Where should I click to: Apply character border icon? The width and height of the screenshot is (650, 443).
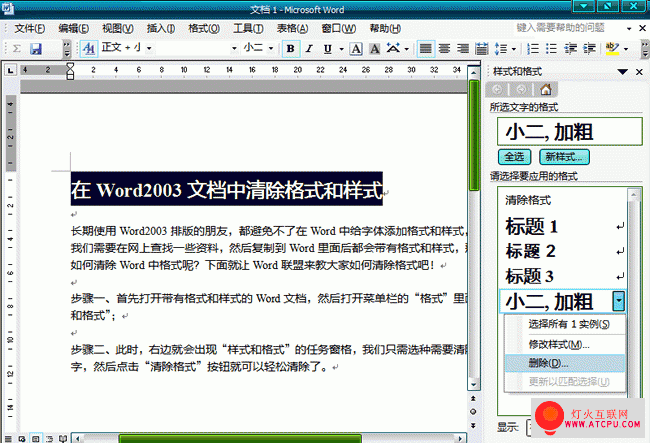[x=356, y=49]
